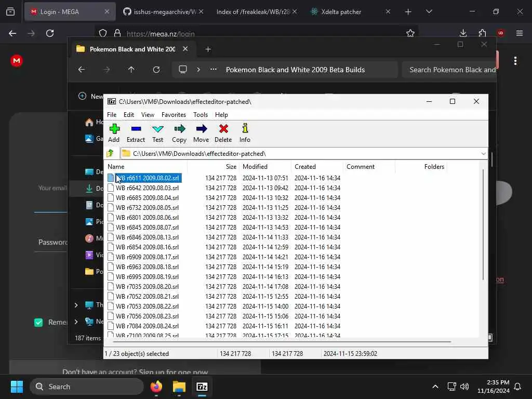
Task: Select file WB r6846 2009.08.13.srl
Action: 147,237
